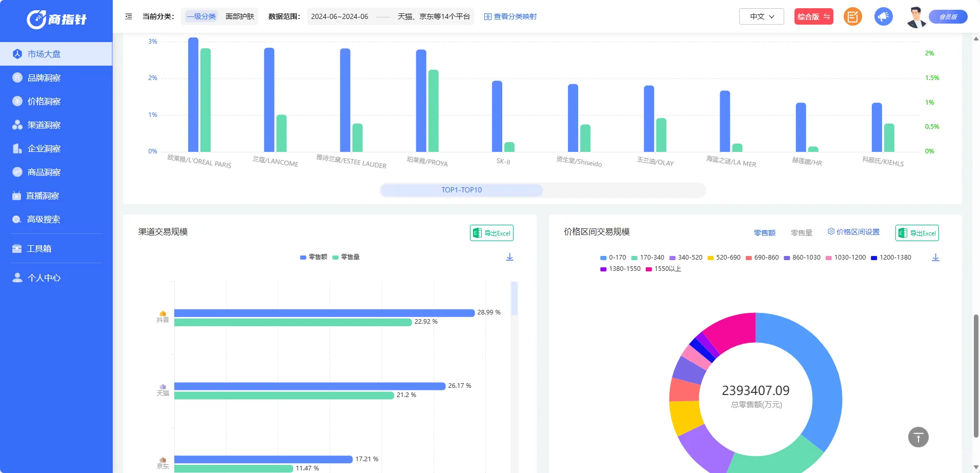Click the 企业洞察 building icon
Viewport: 980px width, 473px height.
[x=17, y=148]
